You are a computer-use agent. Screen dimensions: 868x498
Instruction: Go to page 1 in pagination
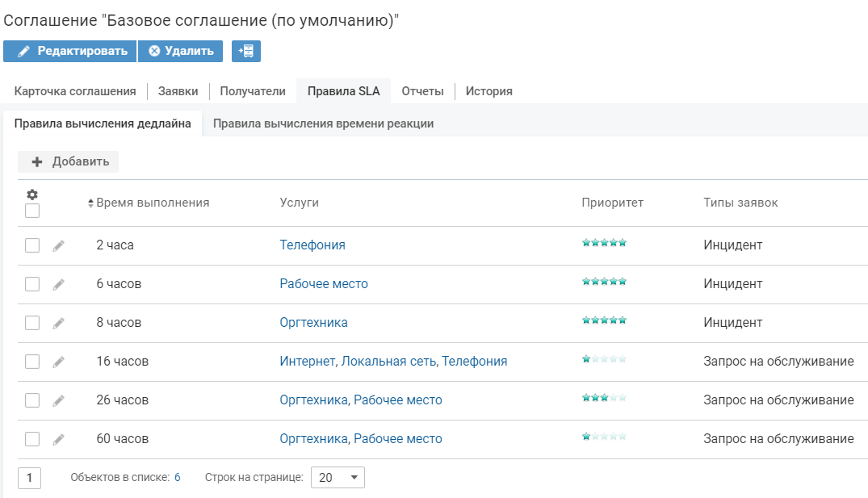point(29,478)
